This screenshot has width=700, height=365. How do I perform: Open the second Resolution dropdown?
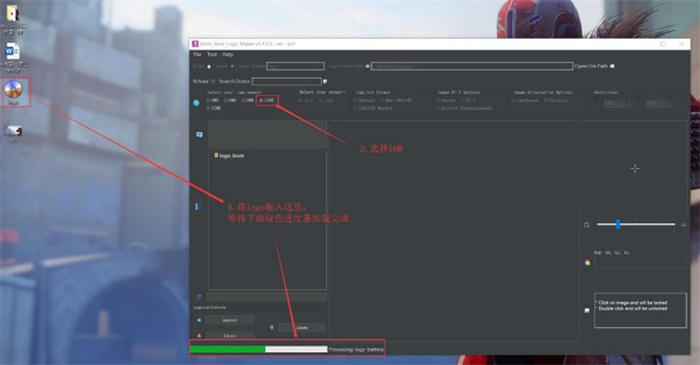click(659, 104)
